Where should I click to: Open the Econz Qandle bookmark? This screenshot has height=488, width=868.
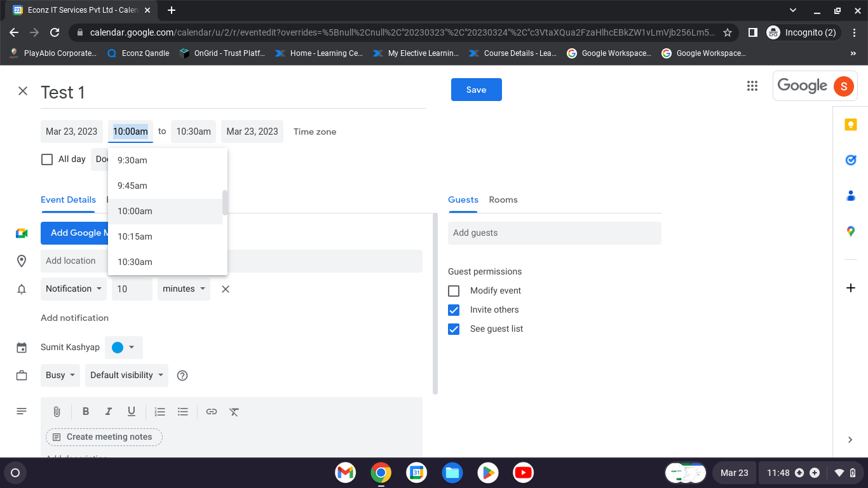(x=138, y=53)
